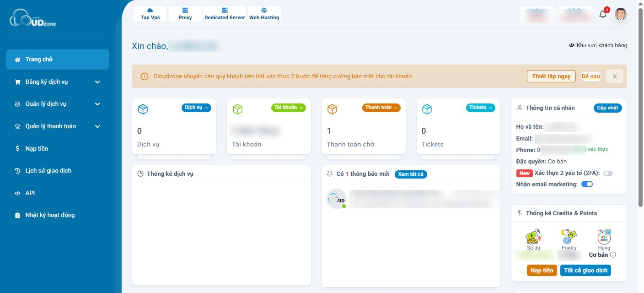The height and width of the screenshot is (293, 644).
Task: Toggle Nhận email marketing switch
Action: (x=587, y=184)
